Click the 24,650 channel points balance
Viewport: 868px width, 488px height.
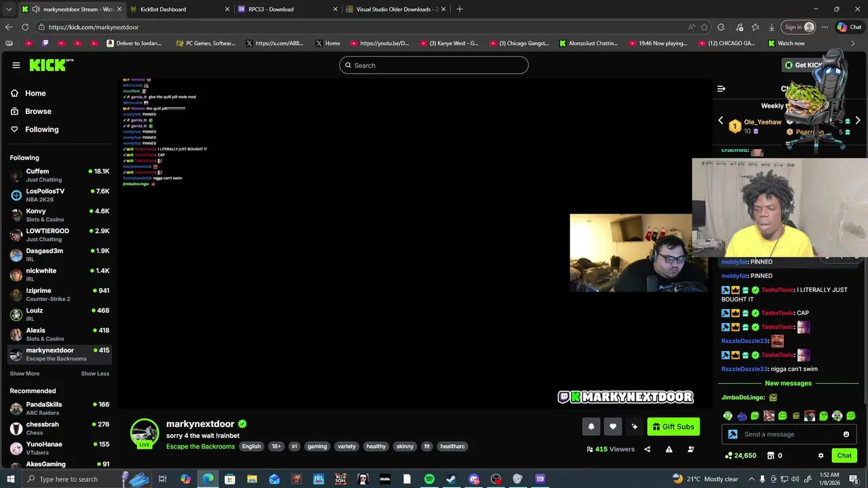[741, 455]
